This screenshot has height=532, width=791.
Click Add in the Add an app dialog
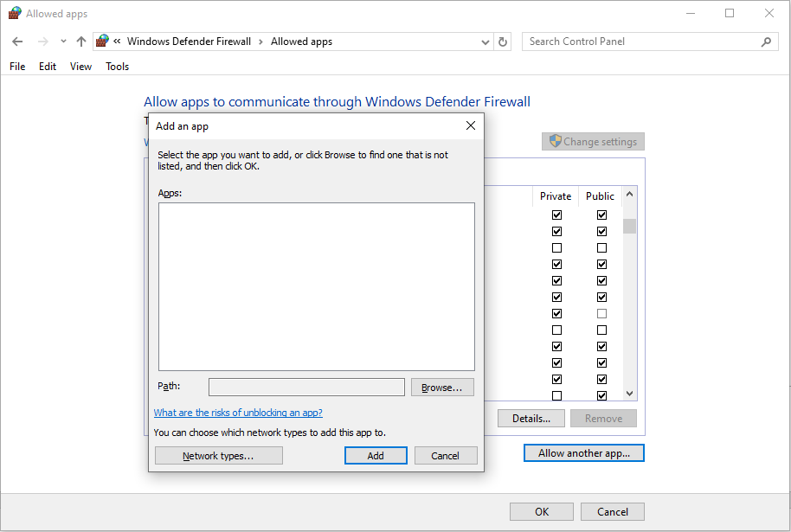tap(376, 456)
